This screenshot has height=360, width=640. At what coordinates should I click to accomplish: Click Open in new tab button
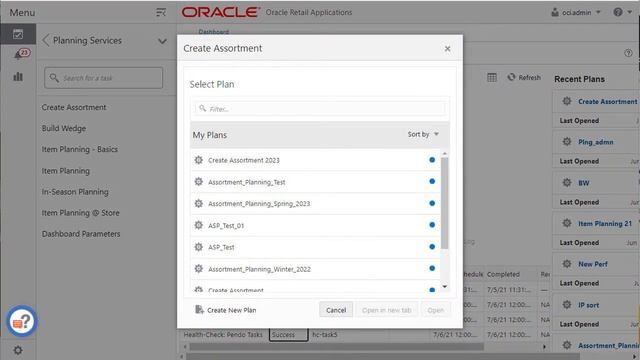click(x=387, y=310)
